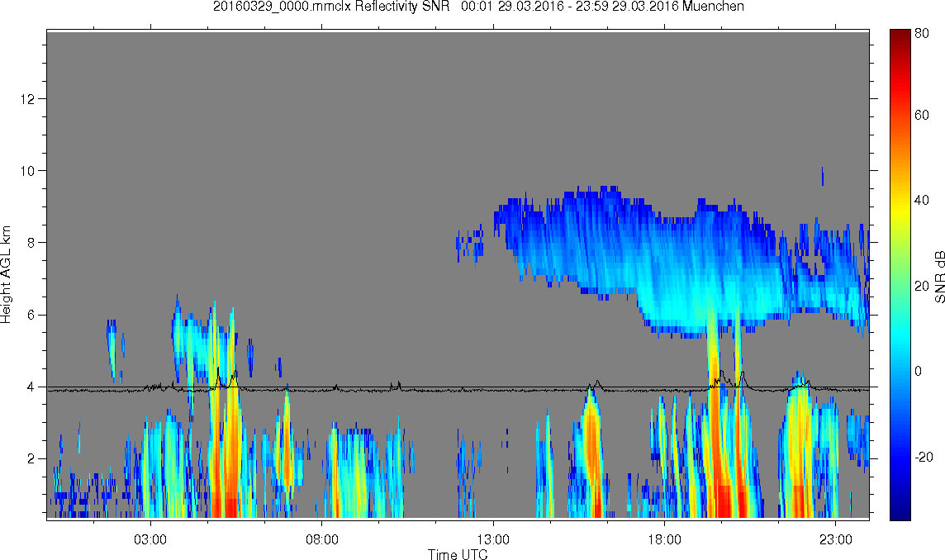The height and width of the screenshot is (560, 945).
Task: Click the '03:00' time tick label
Action: pos(150,539)
